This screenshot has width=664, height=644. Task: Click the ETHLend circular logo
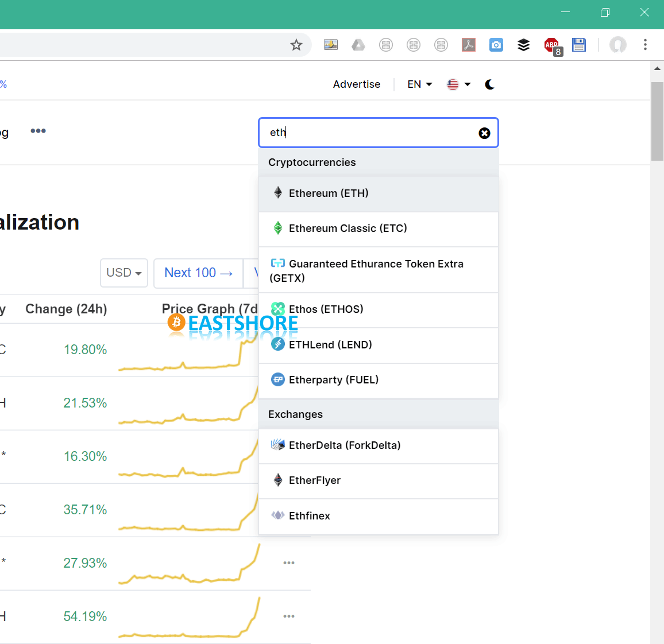coord(278,344)
